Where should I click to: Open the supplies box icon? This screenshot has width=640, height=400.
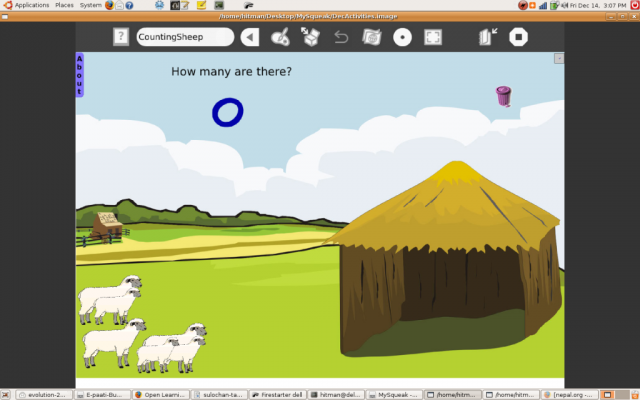311,37
